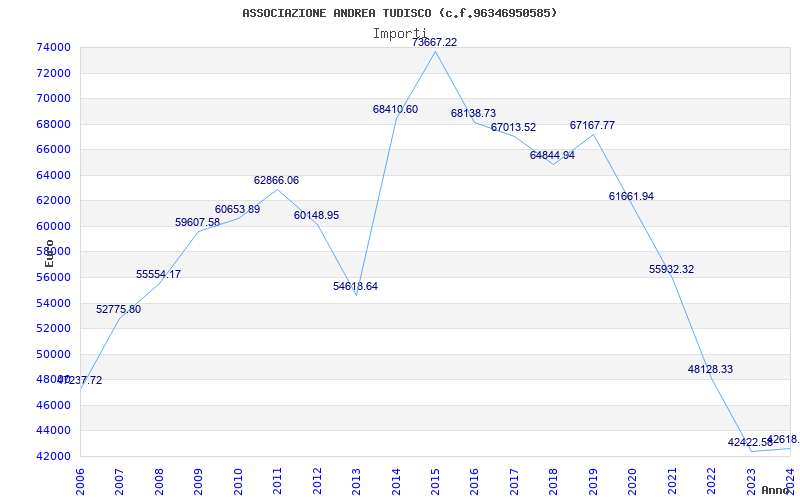Select the data label 68410.60

pyautogui.click(x=395, y=109)
